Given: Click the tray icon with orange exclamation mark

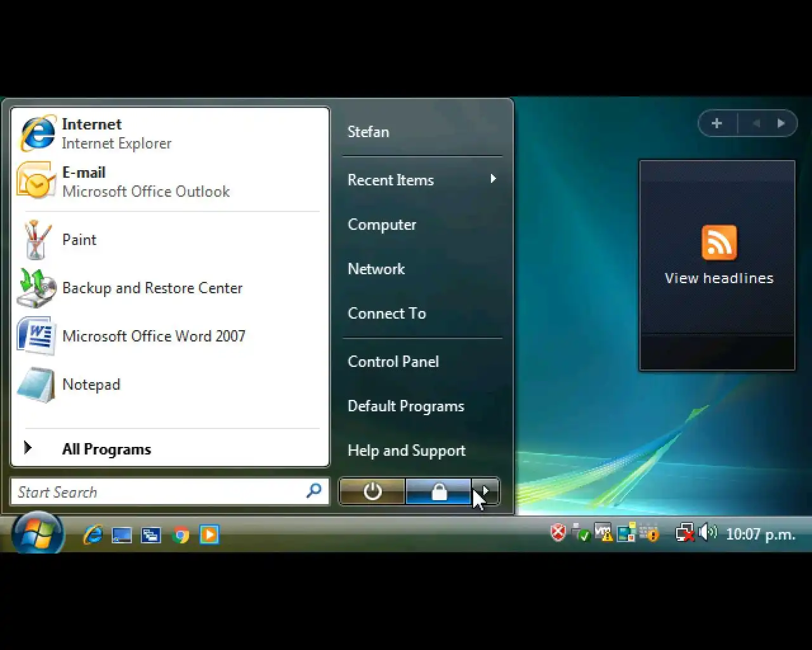Looking at the screenshot, I should 649,533.
